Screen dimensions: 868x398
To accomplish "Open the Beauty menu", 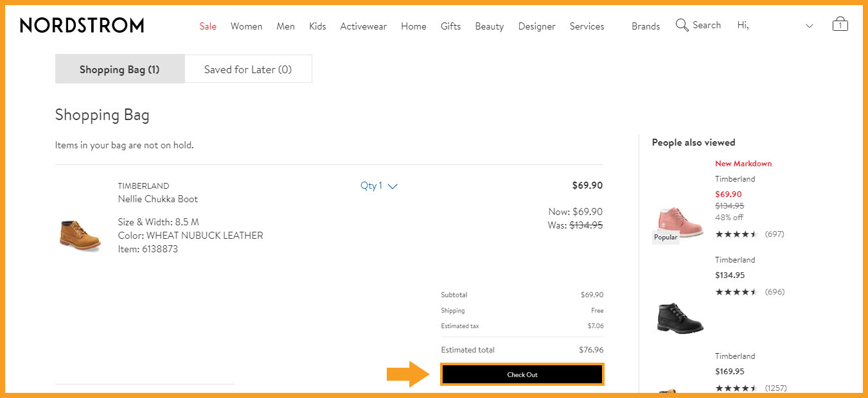I will [490, 26].
